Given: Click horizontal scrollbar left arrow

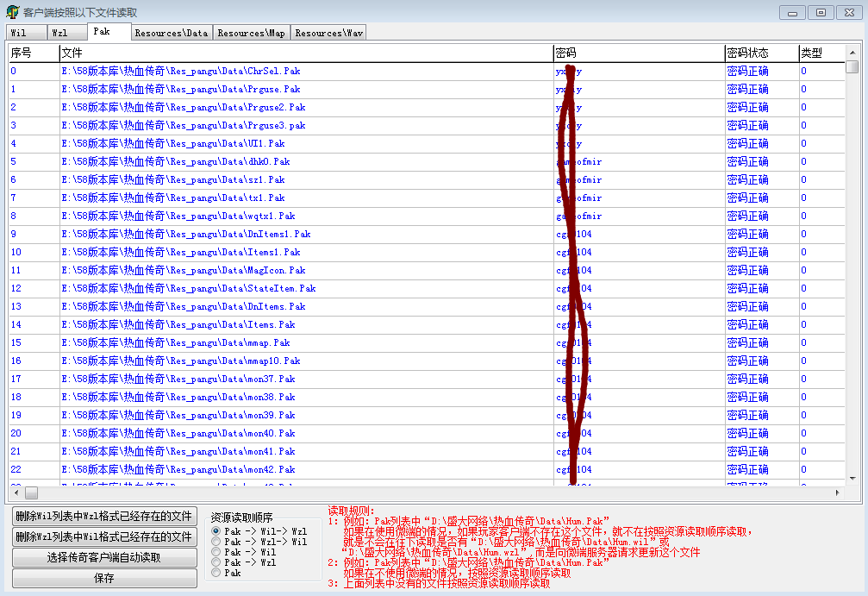Looking at the screenshot, I should [16, 492].
